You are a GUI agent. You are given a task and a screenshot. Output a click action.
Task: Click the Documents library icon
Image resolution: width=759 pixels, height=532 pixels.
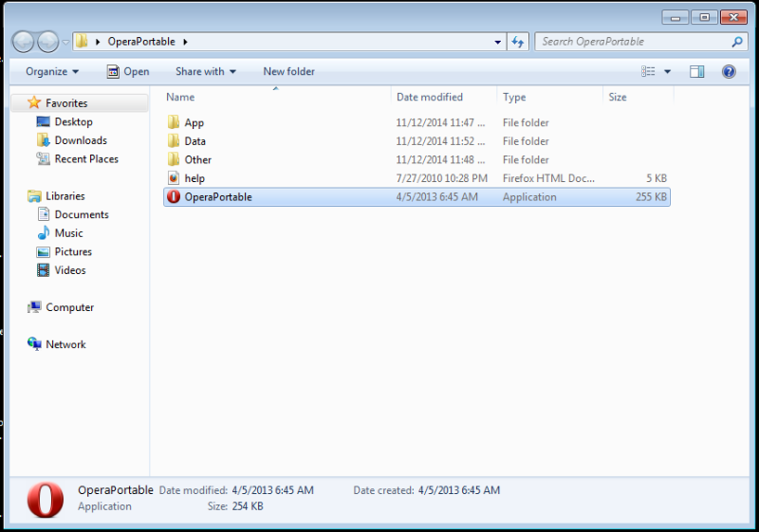click(x=44, y=213)
